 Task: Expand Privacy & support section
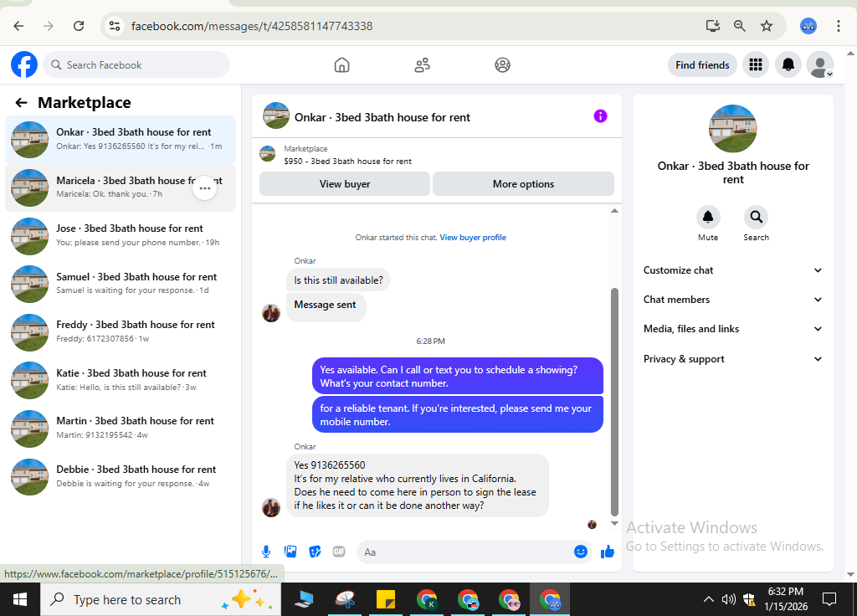[x=733, y=359]
